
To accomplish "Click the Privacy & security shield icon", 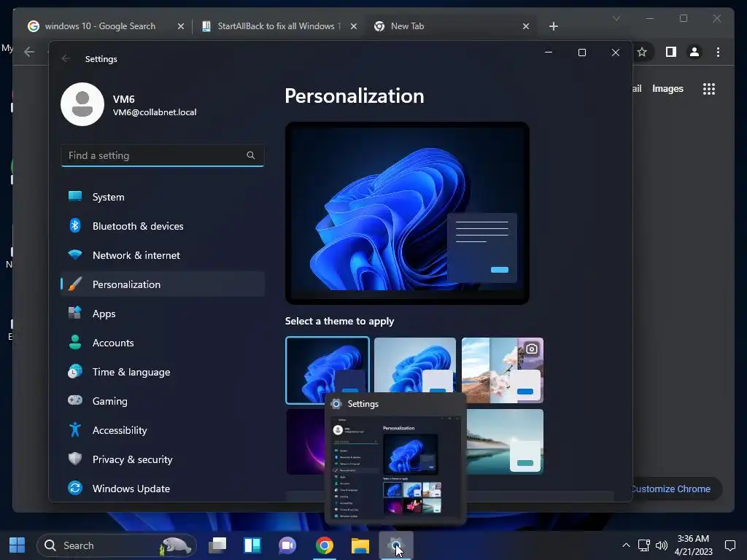I will (x=75, y=459).
